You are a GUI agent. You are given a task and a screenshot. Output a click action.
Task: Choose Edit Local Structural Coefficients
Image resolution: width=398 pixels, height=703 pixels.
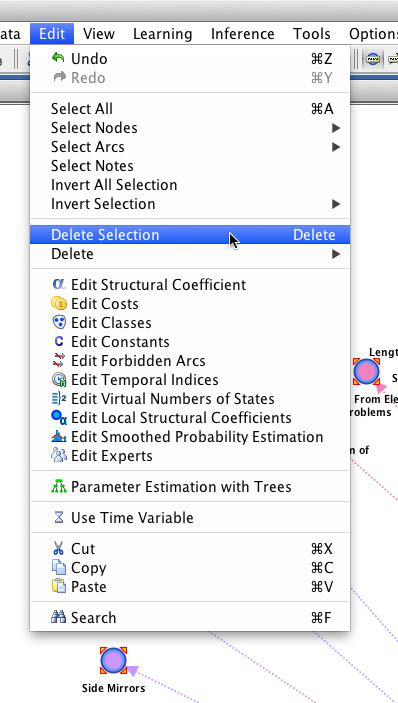tap(190, 418)
